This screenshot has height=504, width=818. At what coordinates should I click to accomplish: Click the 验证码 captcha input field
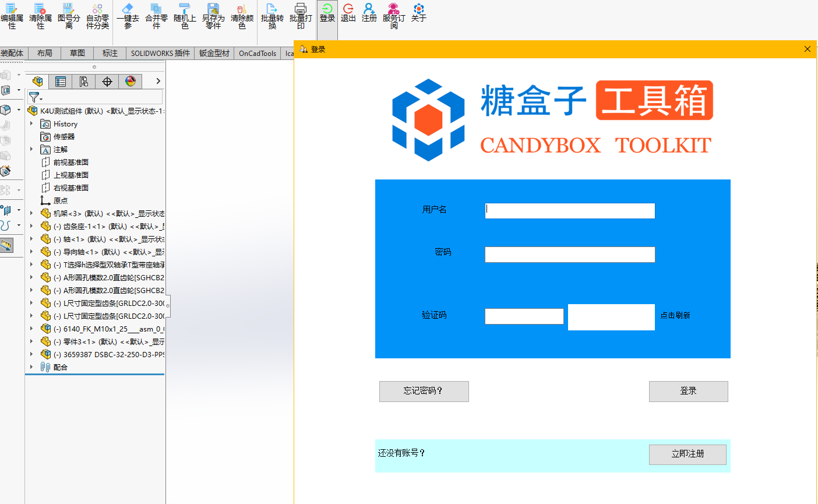(524, 316)
